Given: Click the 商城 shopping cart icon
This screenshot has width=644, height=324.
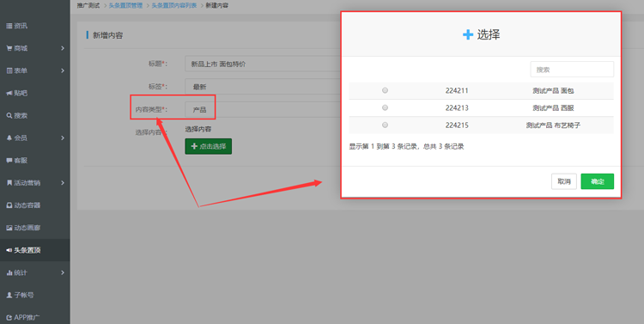Looking at the screenshot, I should click(x=9, y=48).
